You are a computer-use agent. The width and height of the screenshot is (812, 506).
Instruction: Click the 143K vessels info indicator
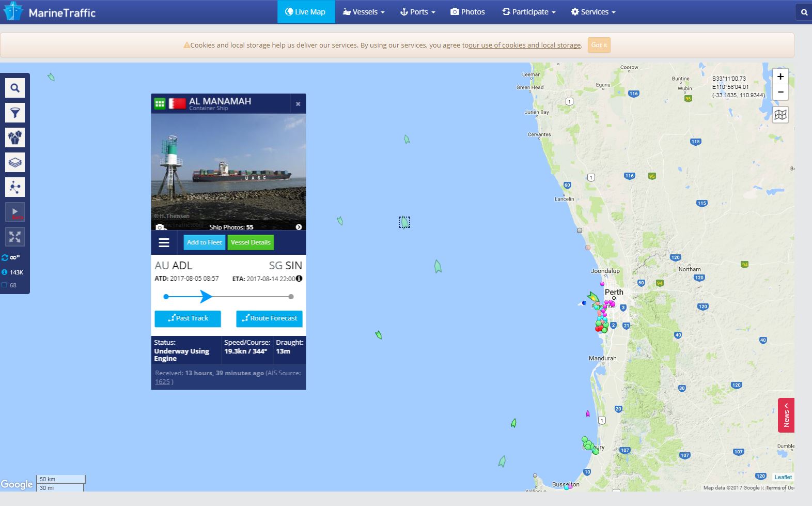tap(12, 272)
